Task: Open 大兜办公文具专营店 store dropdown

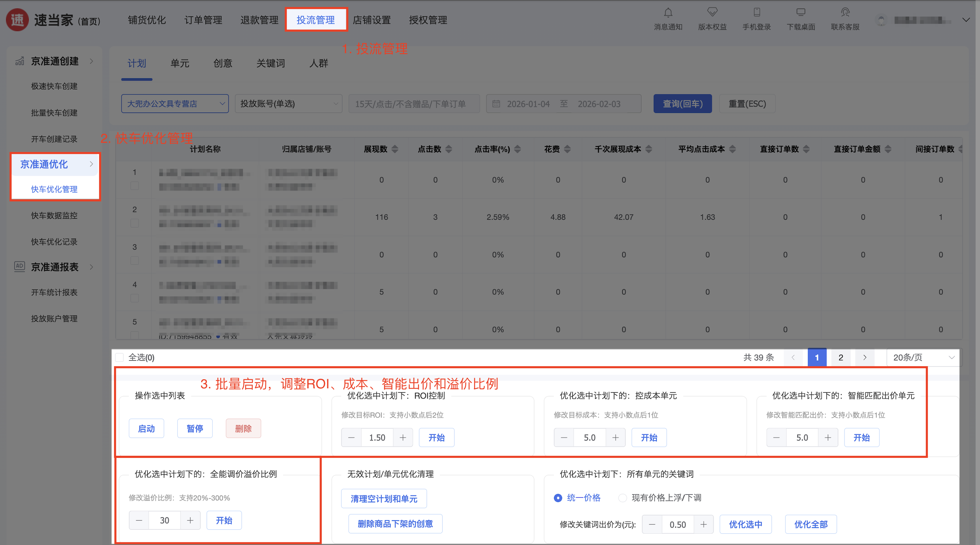Action: point(175,104)
